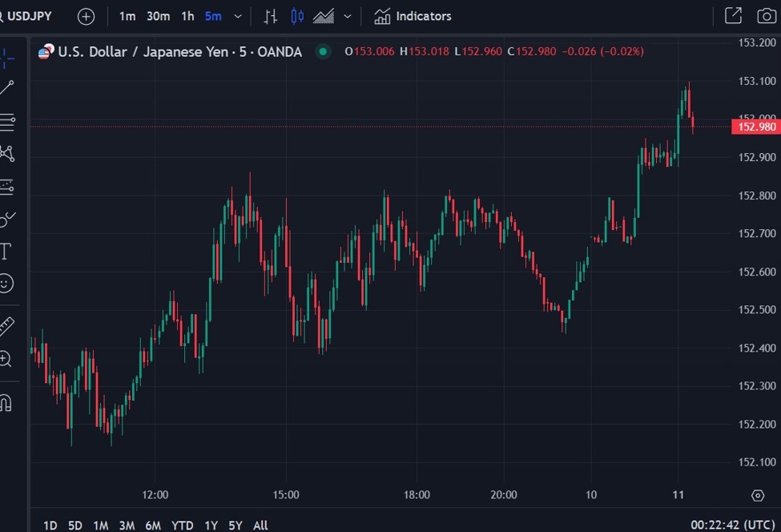Toggle candlestick chart style

[x=296, y=15]
